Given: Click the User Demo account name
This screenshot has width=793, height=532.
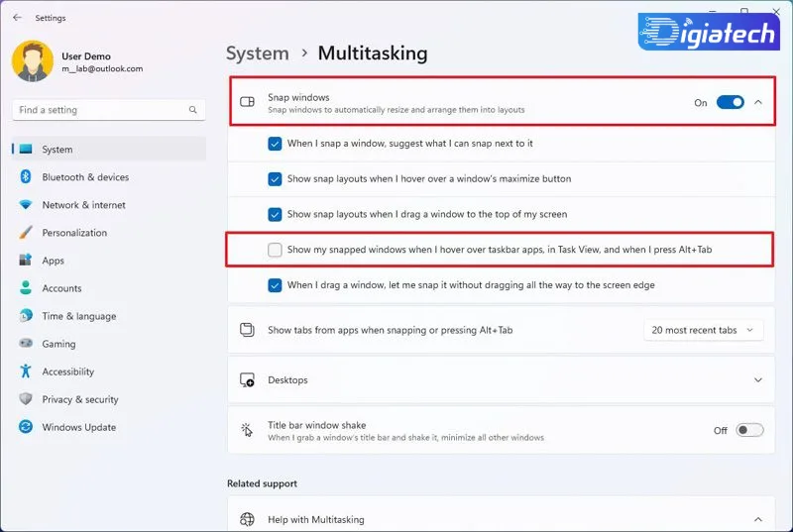Looking at the screenshot, I should [86, 56].
